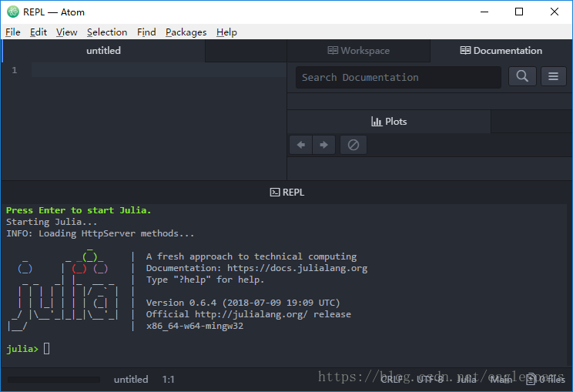Close the Atom window

554,12
